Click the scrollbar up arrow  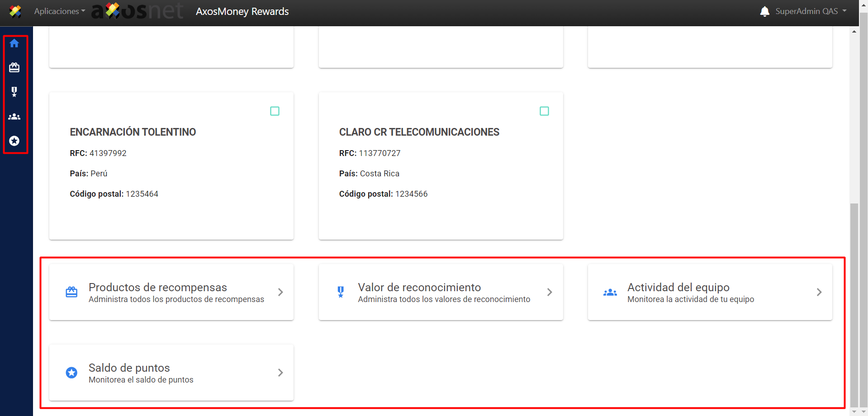point(854,32)
